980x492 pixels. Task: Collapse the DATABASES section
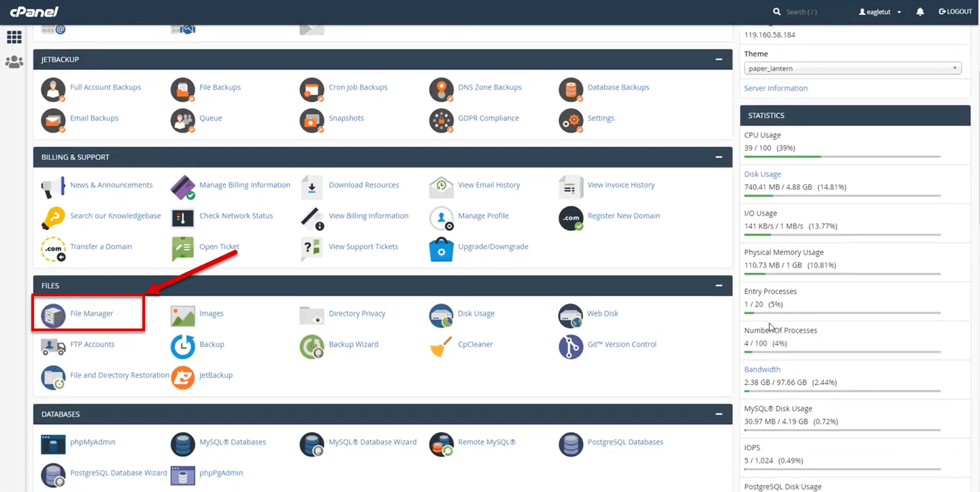(x=719, y=414)
